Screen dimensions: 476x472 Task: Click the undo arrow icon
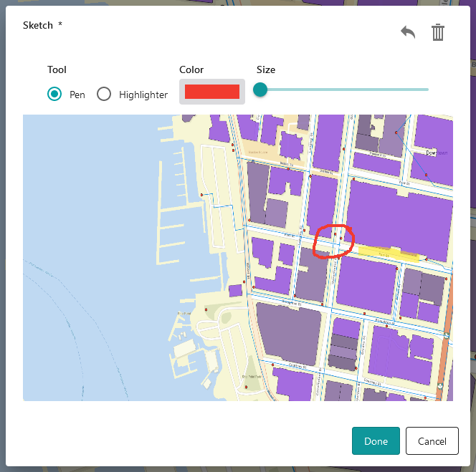tap(408, 32)
